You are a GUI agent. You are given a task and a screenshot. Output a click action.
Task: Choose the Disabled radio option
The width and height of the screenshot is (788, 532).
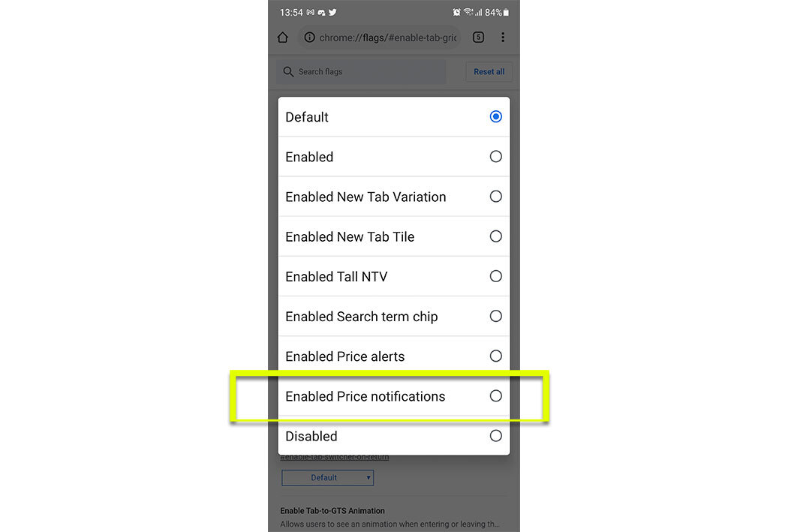[x=394, y=435]
